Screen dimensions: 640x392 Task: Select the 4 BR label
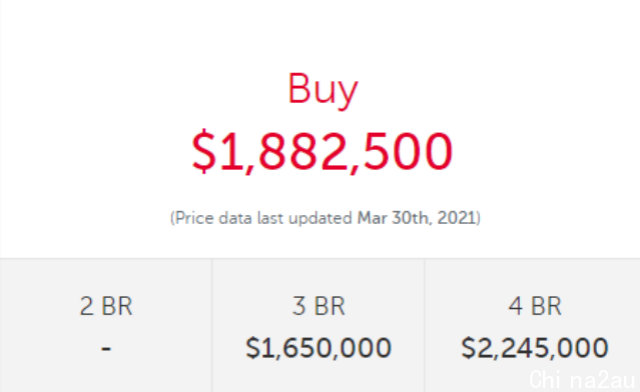tap(535, 306)
